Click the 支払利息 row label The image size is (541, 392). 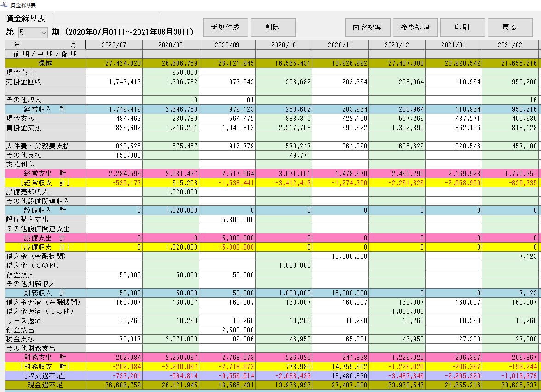click(45, 165)
